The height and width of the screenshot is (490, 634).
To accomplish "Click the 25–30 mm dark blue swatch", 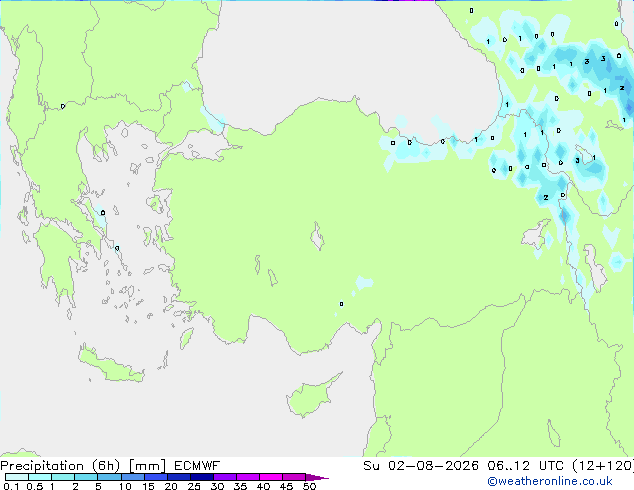I will [201, 477].
